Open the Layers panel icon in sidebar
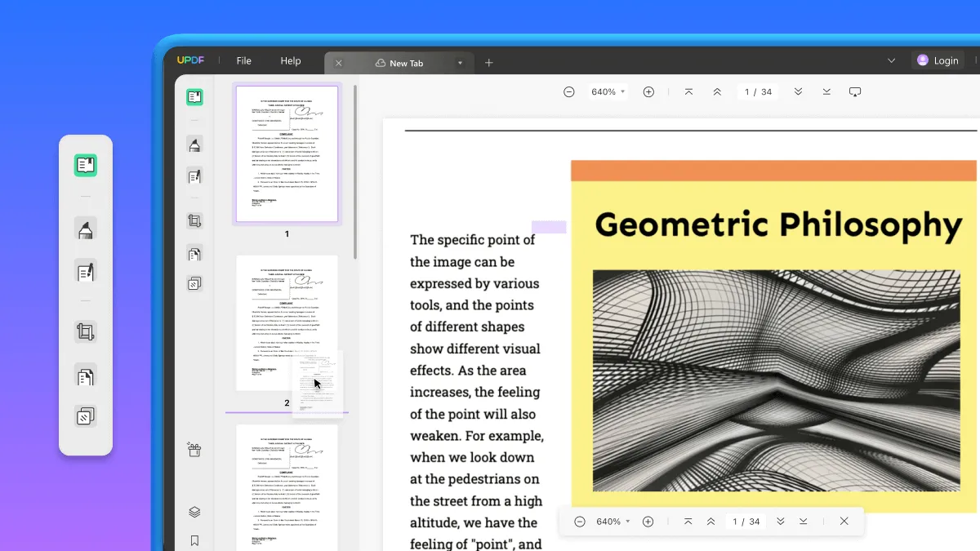 pyautogui.click(x=194, y=512)
